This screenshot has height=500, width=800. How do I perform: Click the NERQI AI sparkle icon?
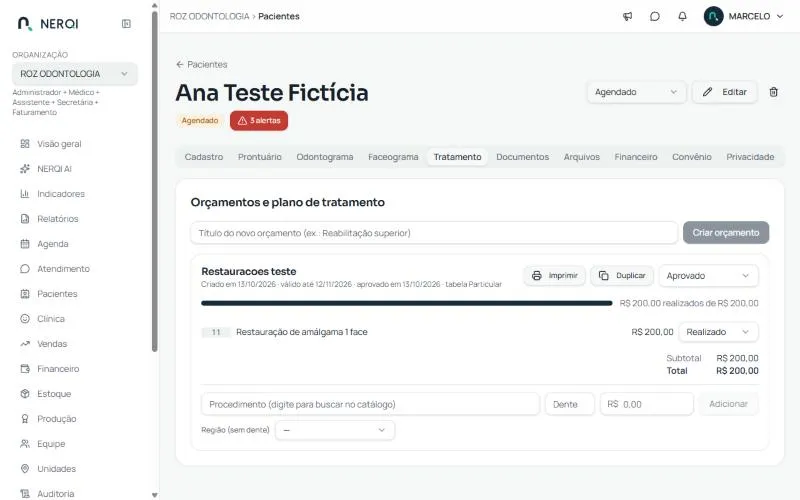click(x=24, y=169)
